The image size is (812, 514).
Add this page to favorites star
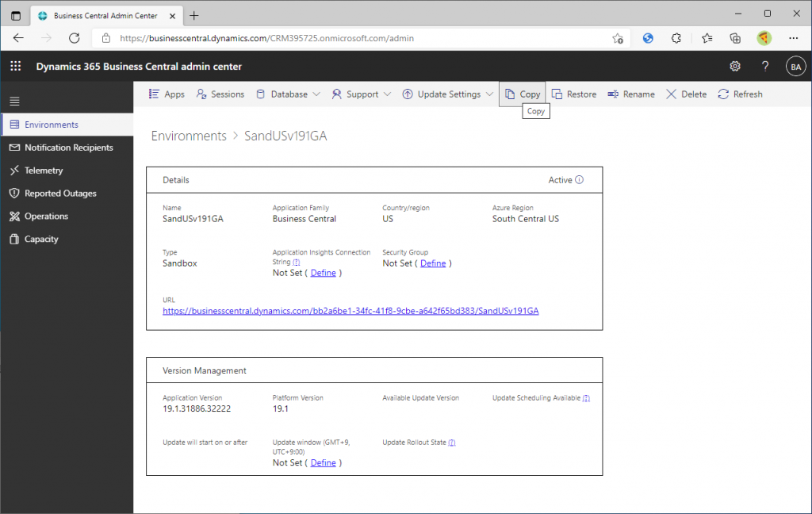click(617, 38)
